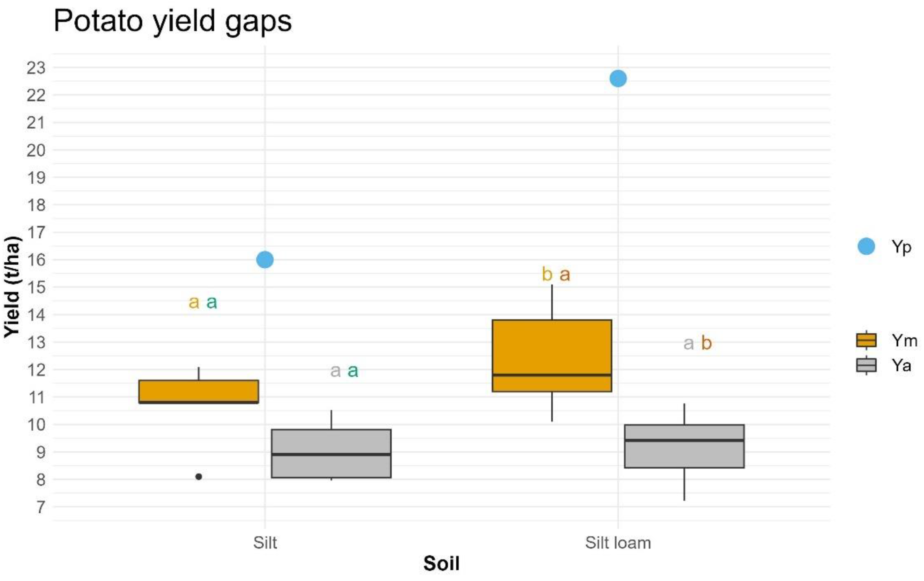Click the "Silt" x-axis category label
The height and width of the screenshot is (581, 924).
point(265,543)
